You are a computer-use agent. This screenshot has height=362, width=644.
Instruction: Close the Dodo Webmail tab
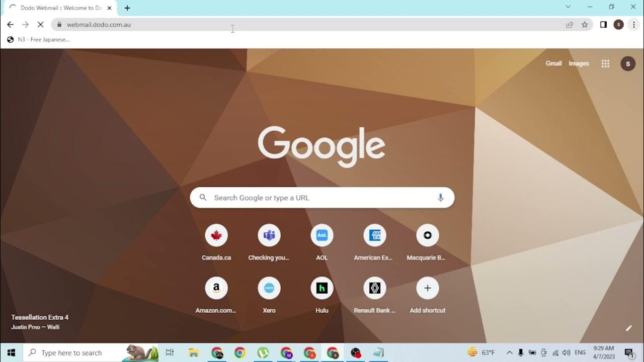click(109, 8)
